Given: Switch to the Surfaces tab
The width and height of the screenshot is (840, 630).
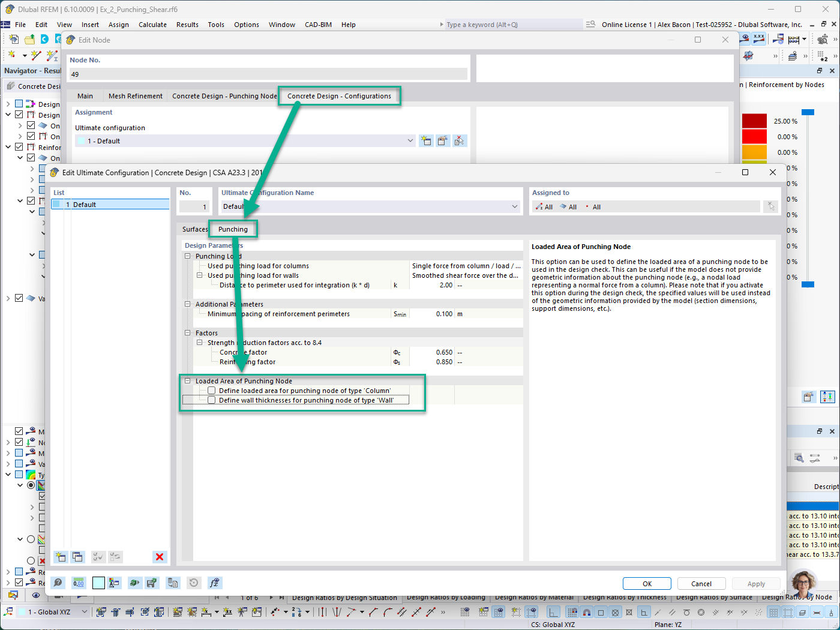Looking at the screenshot, I should click(x=194, y=229).
